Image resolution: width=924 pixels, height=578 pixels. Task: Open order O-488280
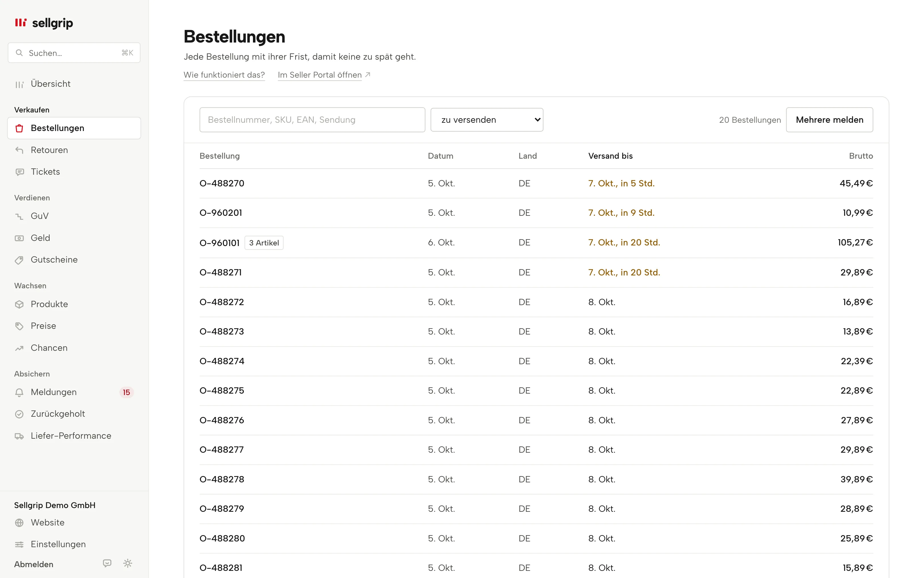222,539
